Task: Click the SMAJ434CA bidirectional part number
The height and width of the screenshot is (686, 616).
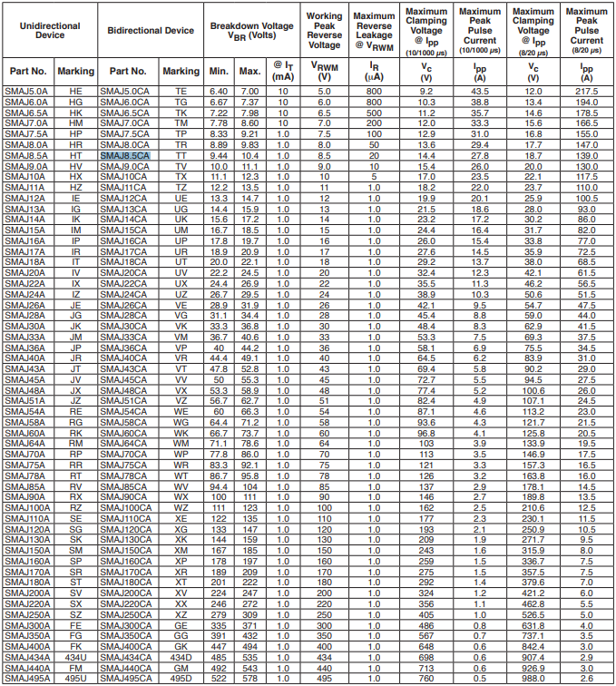Action: (x=126, y=657)
